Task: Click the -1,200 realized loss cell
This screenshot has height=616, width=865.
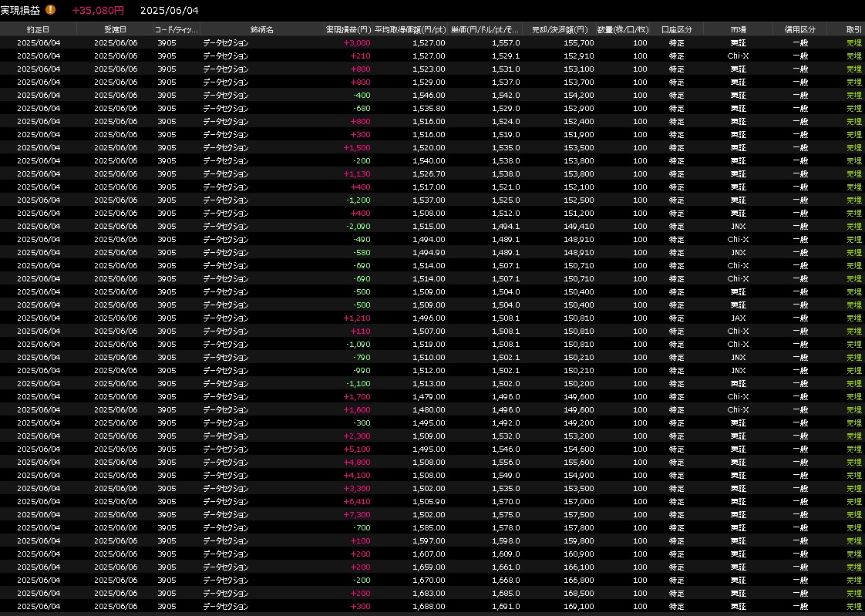Action: 358,200
